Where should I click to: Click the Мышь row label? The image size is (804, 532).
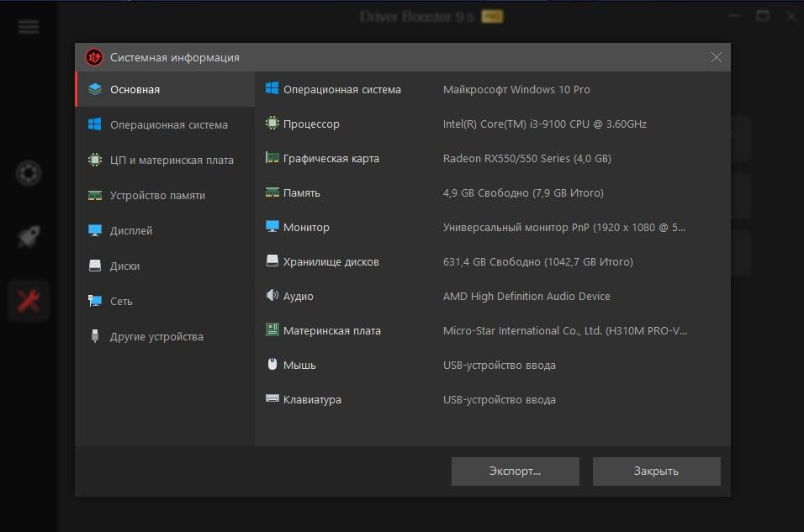[x=299, y=366]
